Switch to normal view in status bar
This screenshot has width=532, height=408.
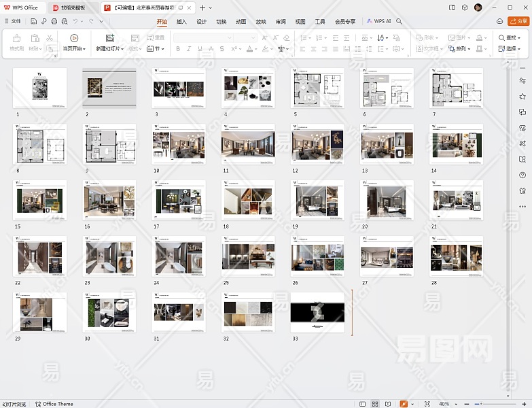pos(362,404)
